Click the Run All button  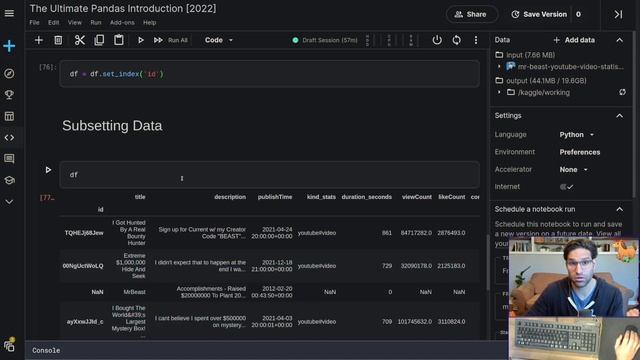pyautogui.click(x=171, y=40)
